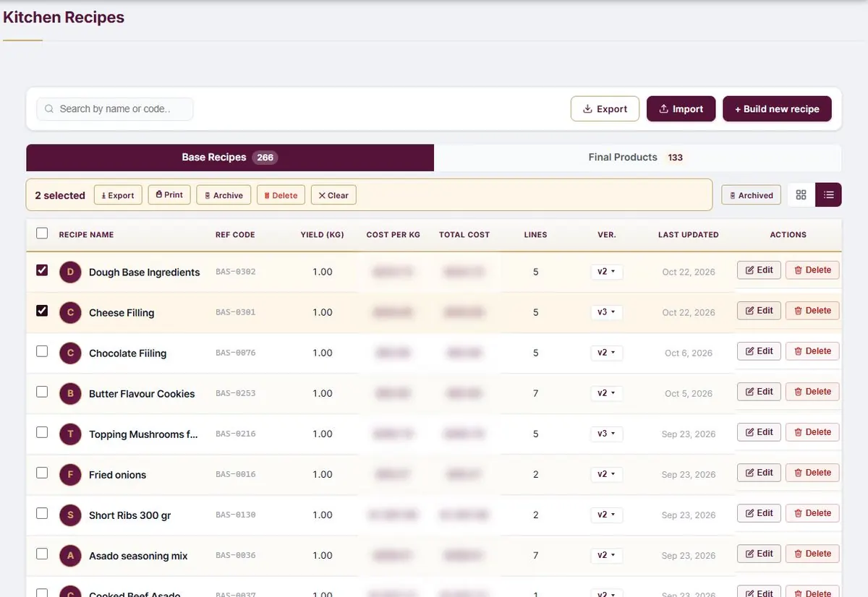Open version dropdown for Dough Base Ingredients

(x=606, y=272)
